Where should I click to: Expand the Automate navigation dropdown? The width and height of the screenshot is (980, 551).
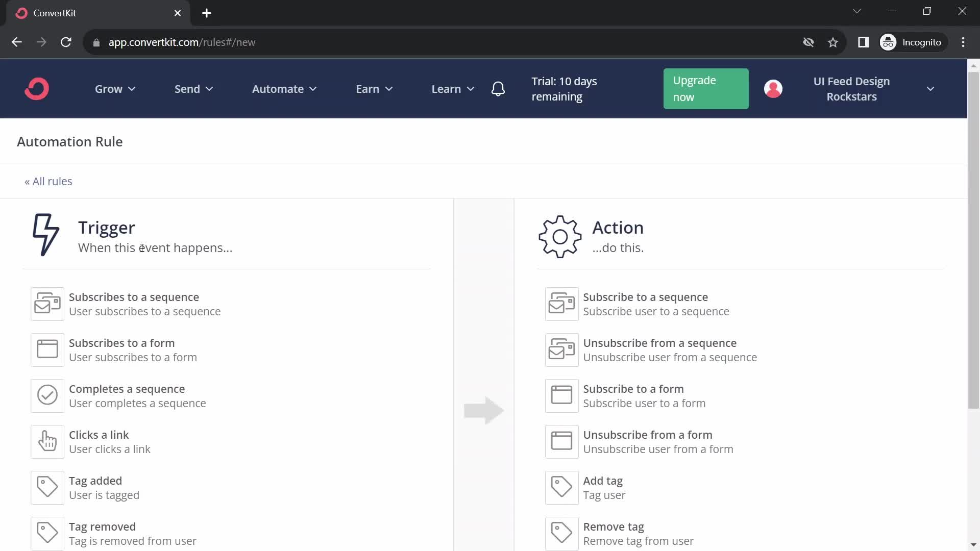[283, 88]
